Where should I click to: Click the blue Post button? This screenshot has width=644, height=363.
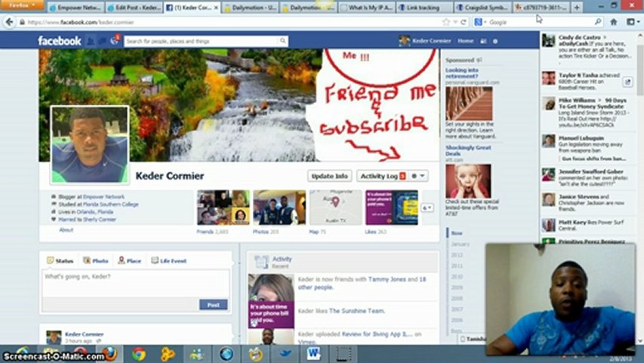(213, 305)
